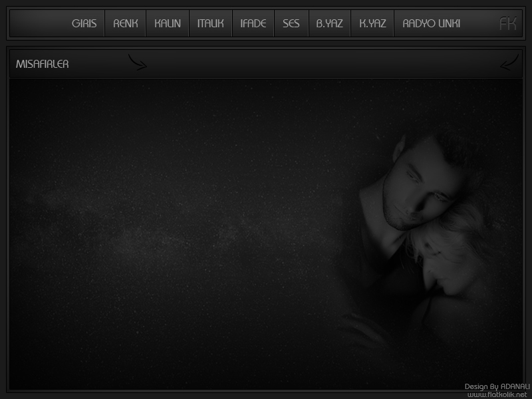Select B.YAZ to enlarge text

pos(330,24)
